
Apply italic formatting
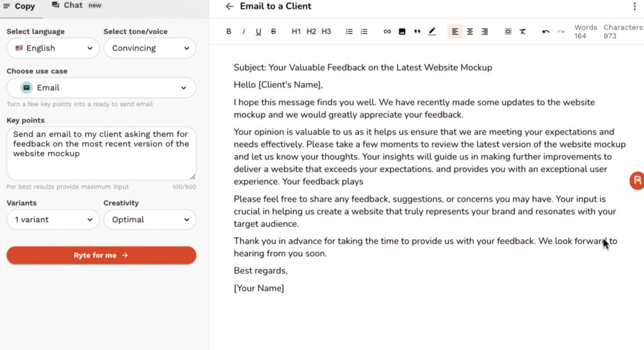click(x=243, y=31)
